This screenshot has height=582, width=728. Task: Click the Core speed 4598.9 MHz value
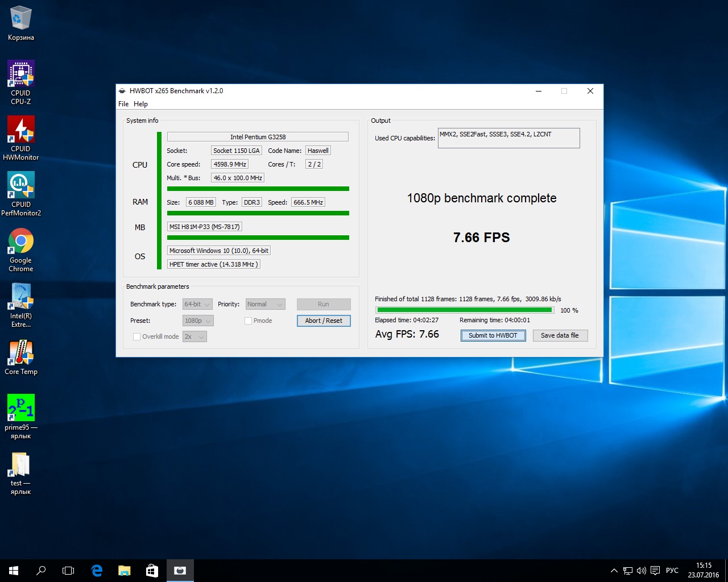[230, 164]
